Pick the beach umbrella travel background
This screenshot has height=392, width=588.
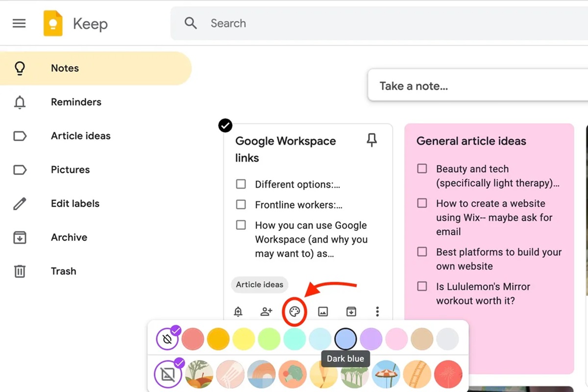coord(386,374)
